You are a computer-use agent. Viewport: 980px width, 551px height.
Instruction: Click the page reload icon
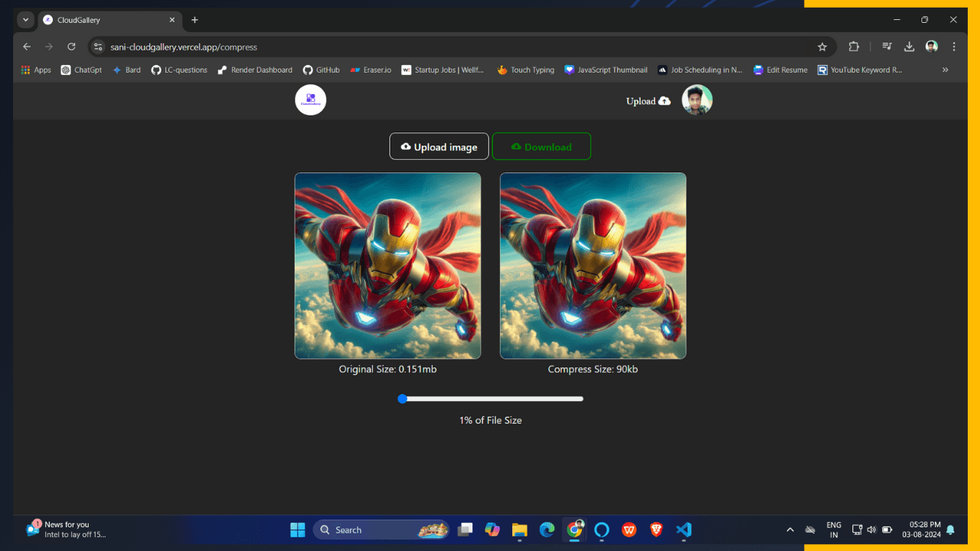[x=71, y=47]
